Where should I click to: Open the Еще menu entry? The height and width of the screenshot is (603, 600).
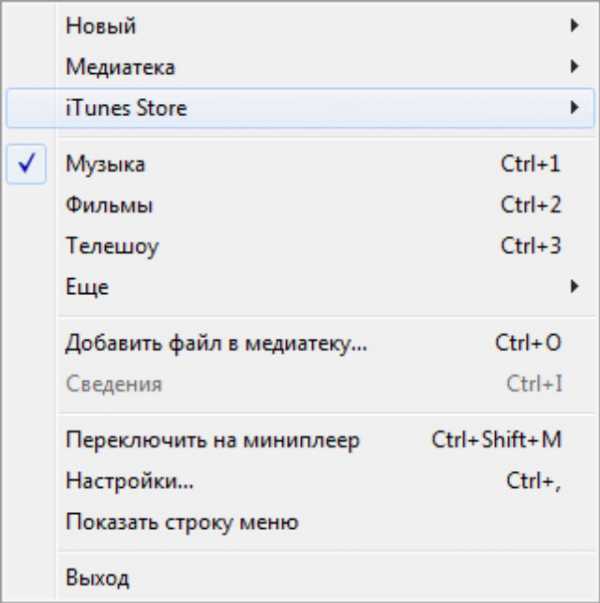point(87,287)
